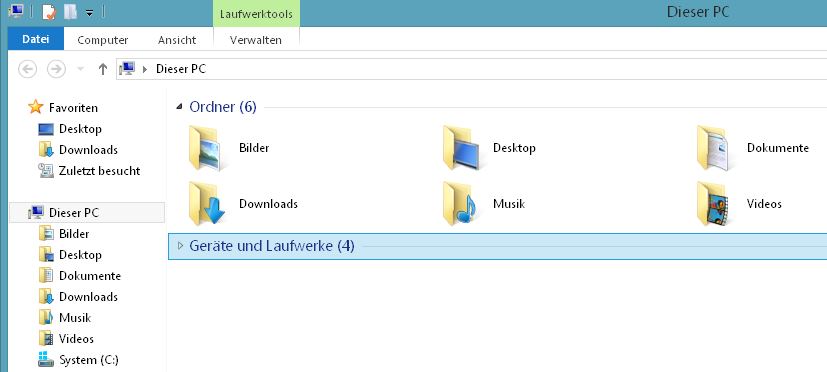The image size is (827, 372).
Task: Open the Verwalten ribbon tab
Action: tap(256, 40)
